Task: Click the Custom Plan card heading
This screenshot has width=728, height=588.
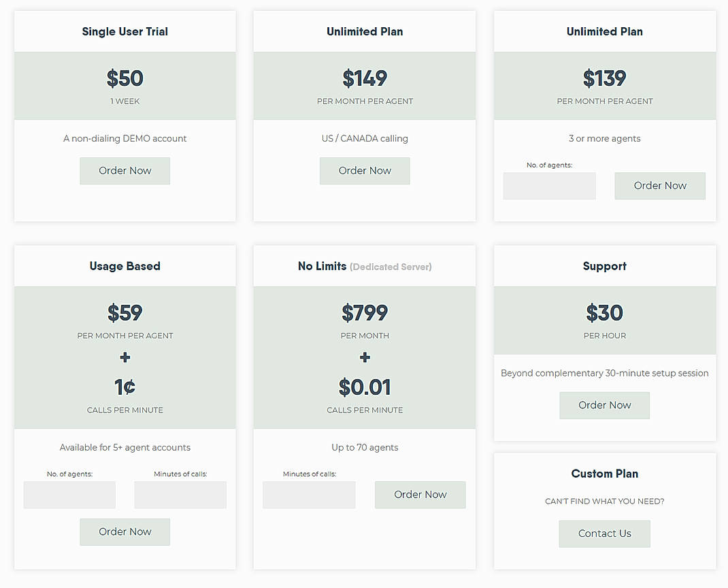Action: tap(604, 474)
